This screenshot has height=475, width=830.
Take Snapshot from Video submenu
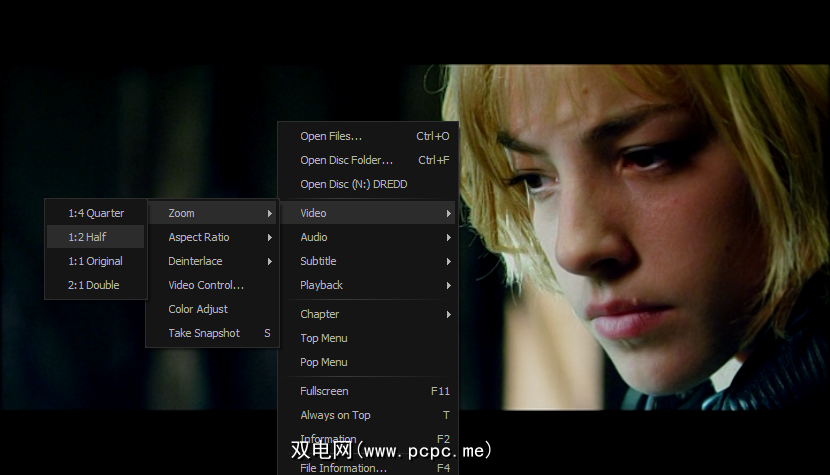(x=212, y=333)
